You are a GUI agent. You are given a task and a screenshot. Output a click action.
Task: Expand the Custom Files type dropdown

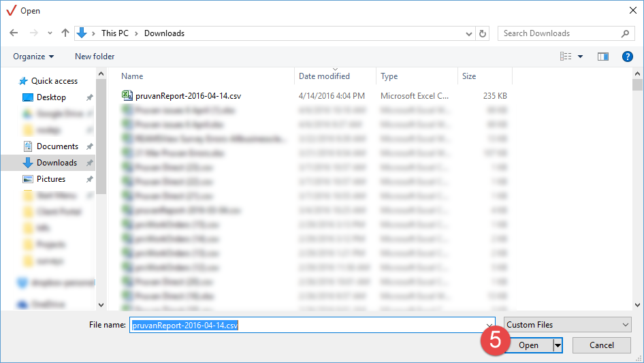(568, 325)
